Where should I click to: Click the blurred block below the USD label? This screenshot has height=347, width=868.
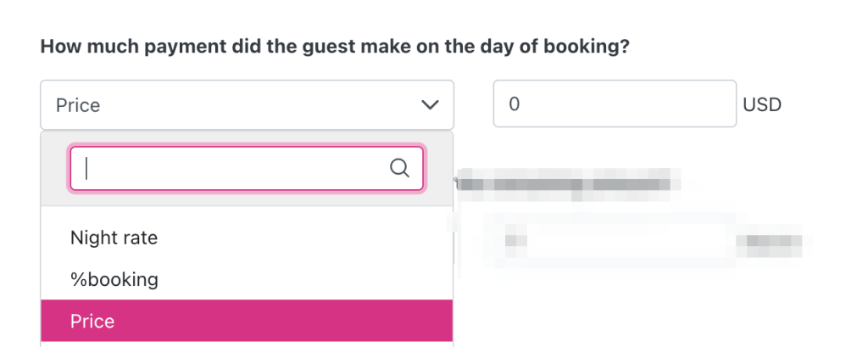coord(769,242)
